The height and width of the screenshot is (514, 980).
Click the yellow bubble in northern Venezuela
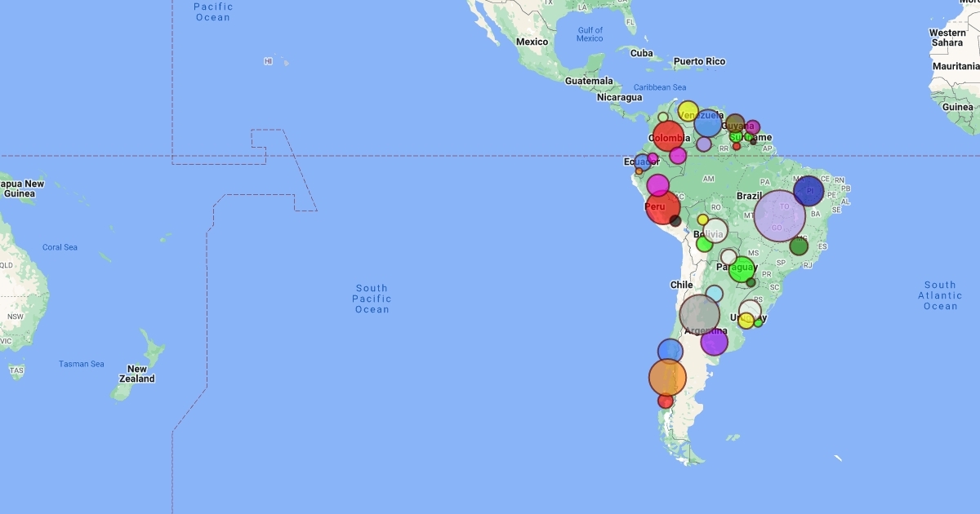point(688,111)
